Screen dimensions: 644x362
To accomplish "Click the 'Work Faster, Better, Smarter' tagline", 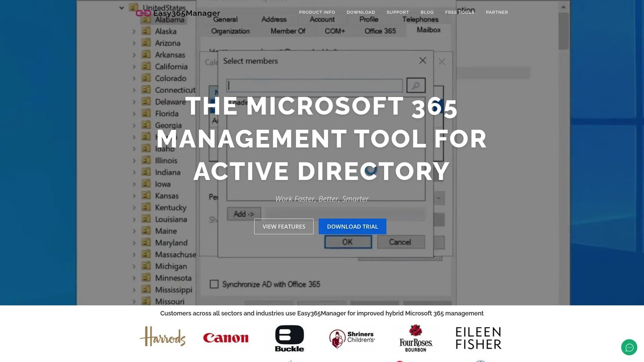I will (x=322, y=199).
